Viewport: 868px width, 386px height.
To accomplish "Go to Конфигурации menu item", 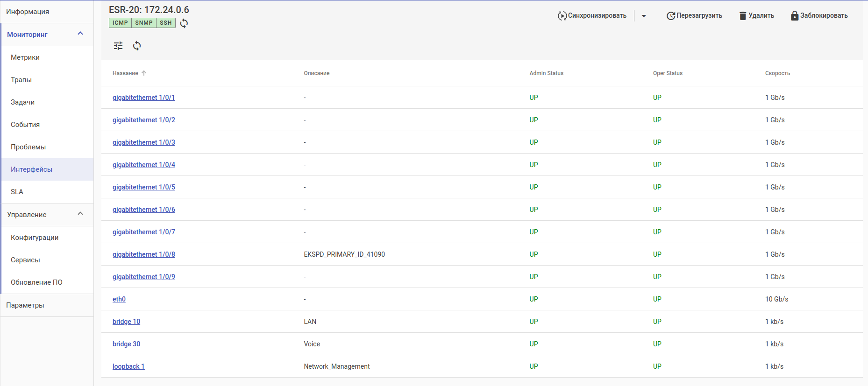I will click(35, 238).
